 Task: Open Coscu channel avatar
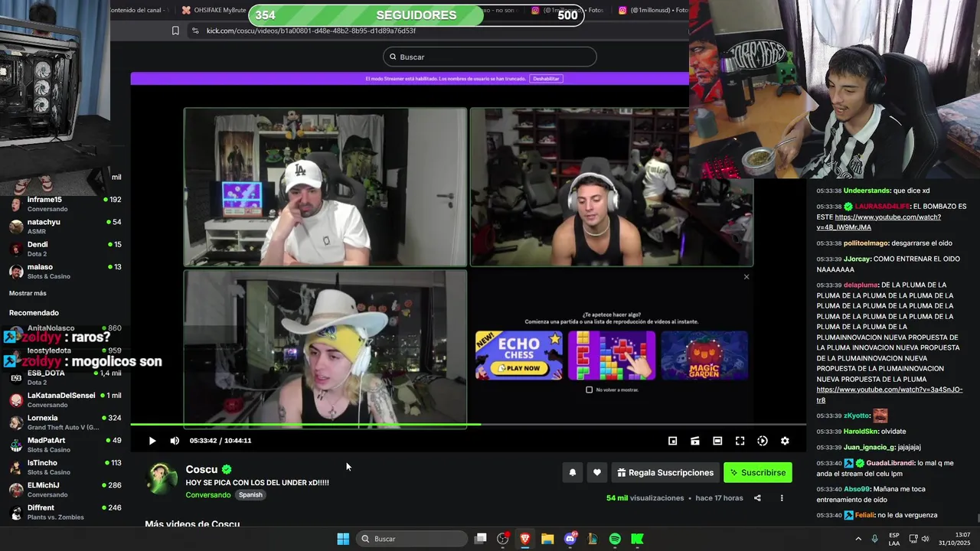162,479
